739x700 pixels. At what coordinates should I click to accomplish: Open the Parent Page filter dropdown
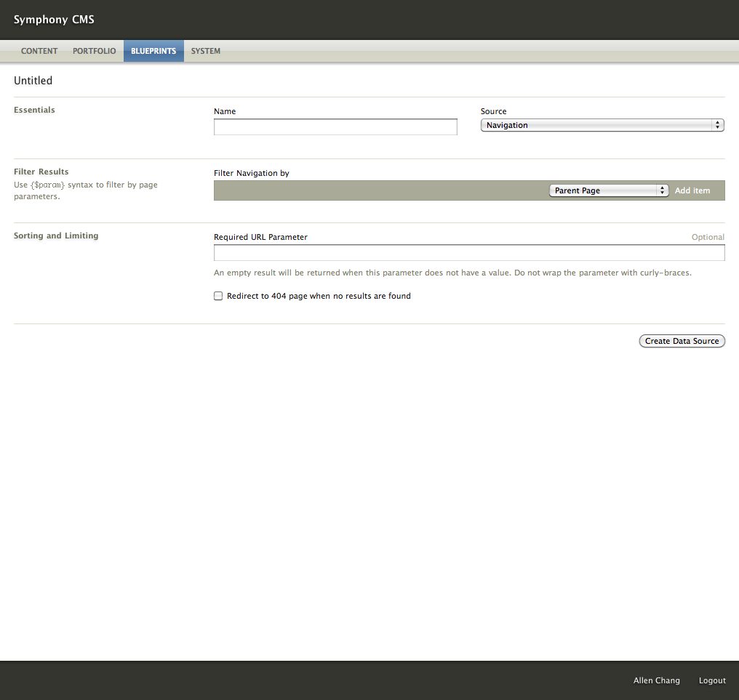[x=608, y=190]
